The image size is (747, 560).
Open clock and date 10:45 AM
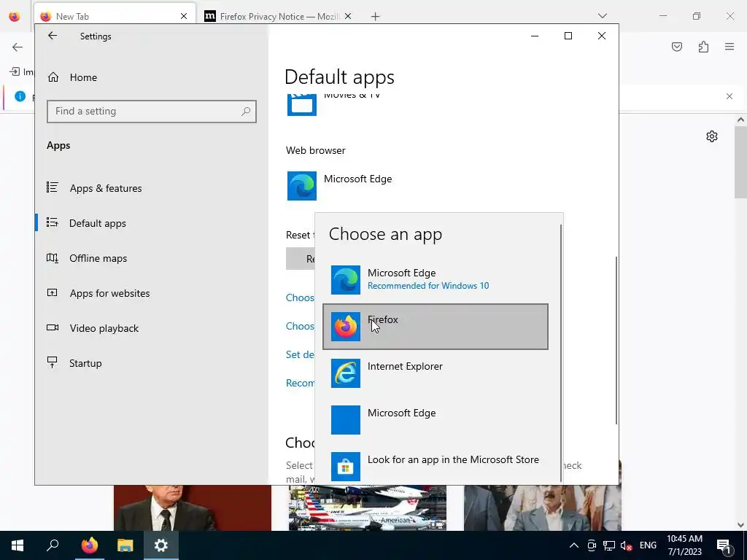click(x=684, y=545)
